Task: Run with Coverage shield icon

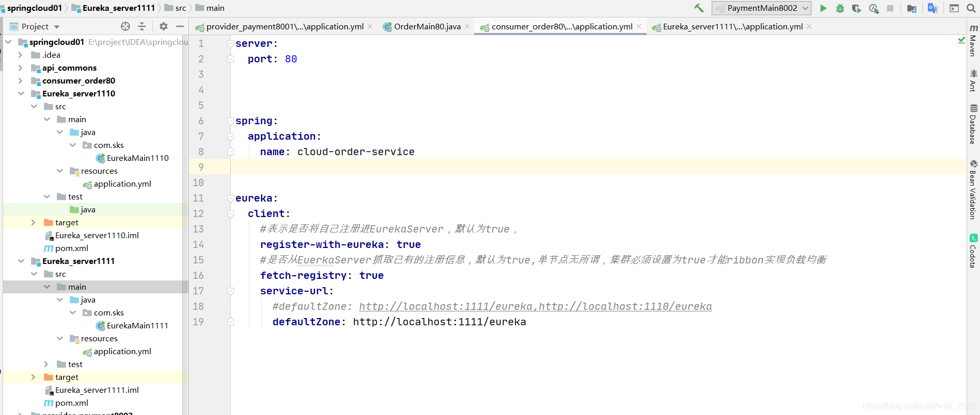Action: click(x=857, y=8)
